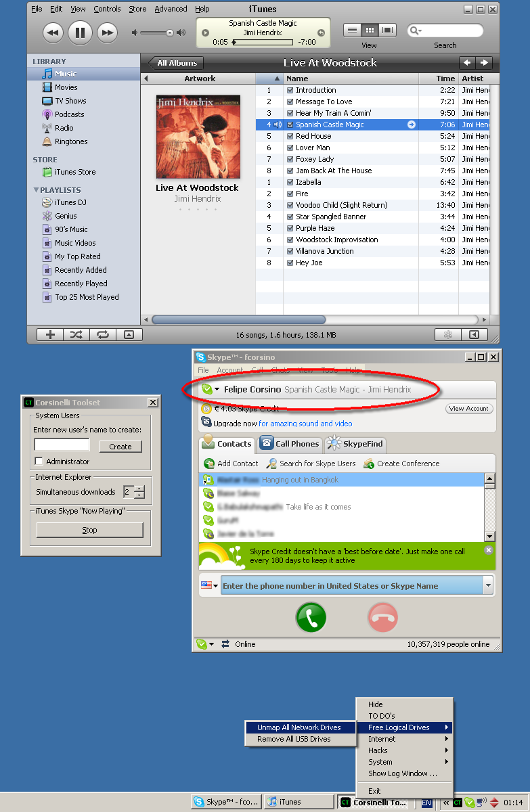Image resolution: width=530 pixels, height=812 pixels.
Task: Click the red hang up button
Action: (383, 617)
